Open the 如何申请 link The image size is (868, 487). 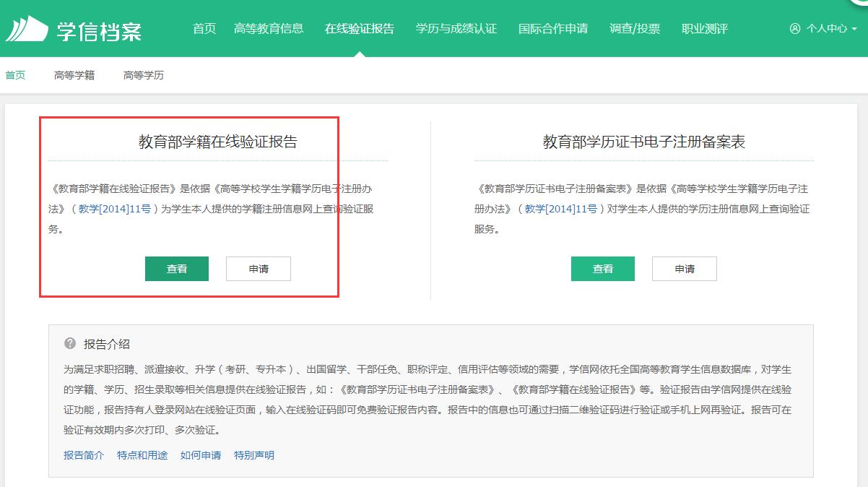point(201,455)
